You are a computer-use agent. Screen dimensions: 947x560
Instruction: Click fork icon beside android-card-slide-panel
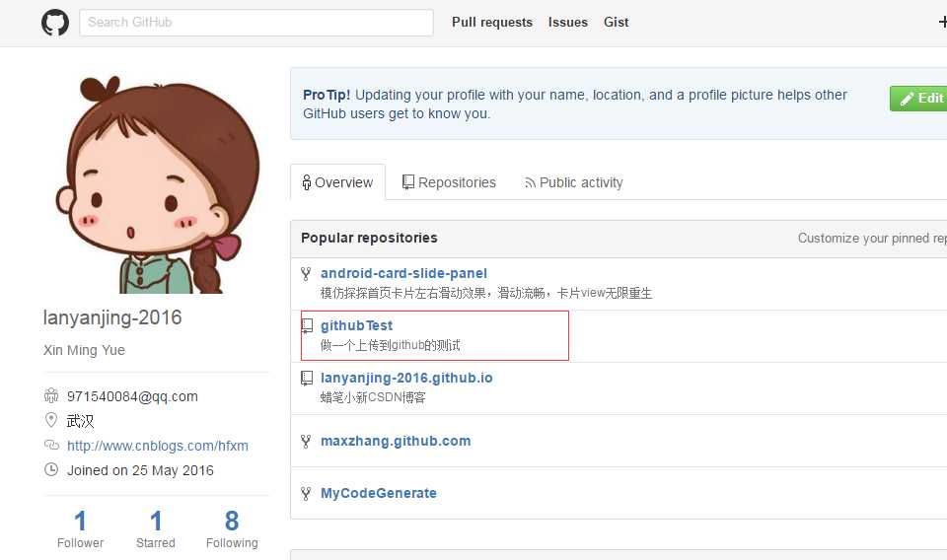[x=306, y=274]
